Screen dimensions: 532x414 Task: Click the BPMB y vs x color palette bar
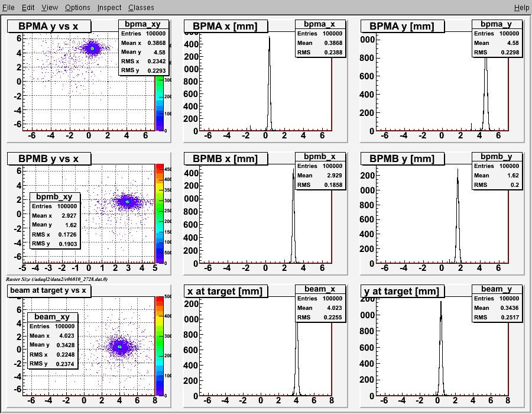(x=160, y=214)
